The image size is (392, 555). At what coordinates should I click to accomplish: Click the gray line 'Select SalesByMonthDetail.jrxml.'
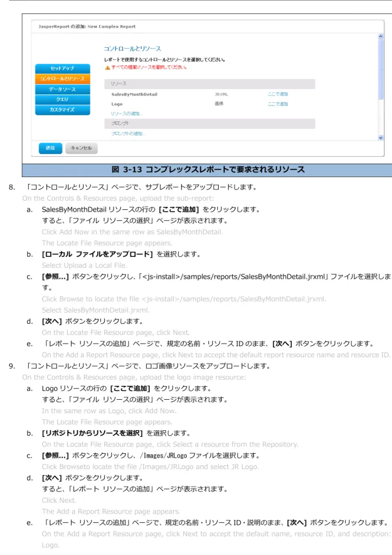(96, 310)
